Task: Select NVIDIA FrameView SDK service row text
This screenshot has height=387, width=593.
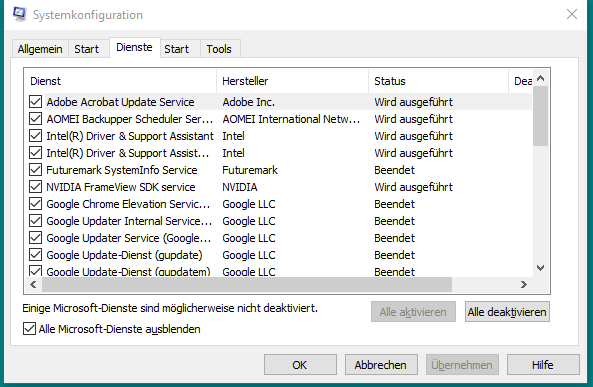Action: tap(121, 187)
